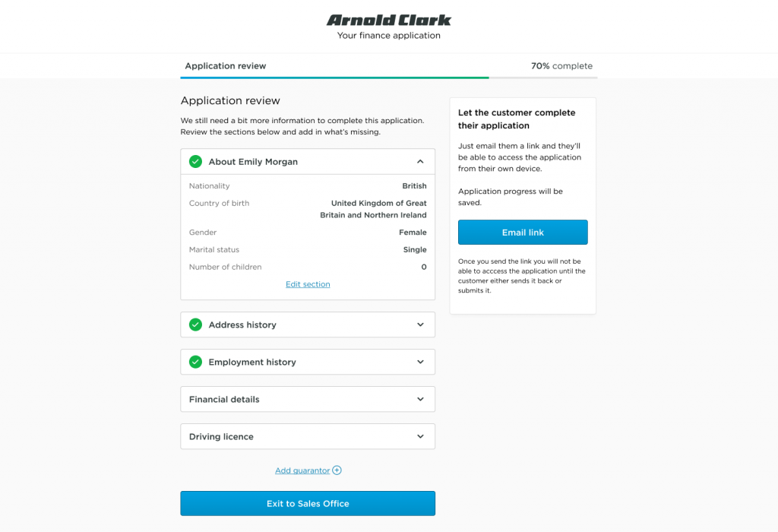
Task: Select the Nationality value British
Action: click(x=414, y=185)
